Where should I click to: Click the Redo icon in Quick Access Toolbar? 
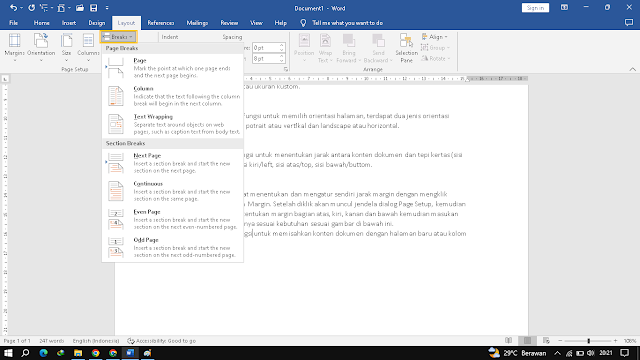point(31,8)
